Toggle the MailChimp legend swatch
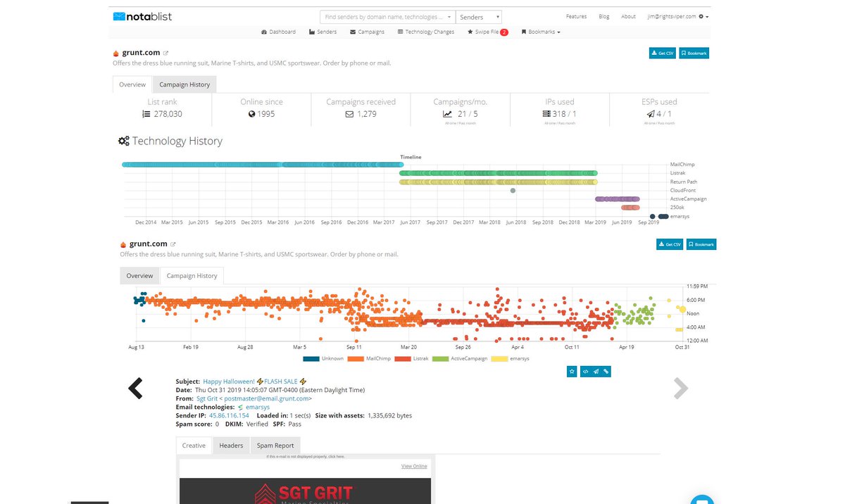 click(x=356, y=358)
